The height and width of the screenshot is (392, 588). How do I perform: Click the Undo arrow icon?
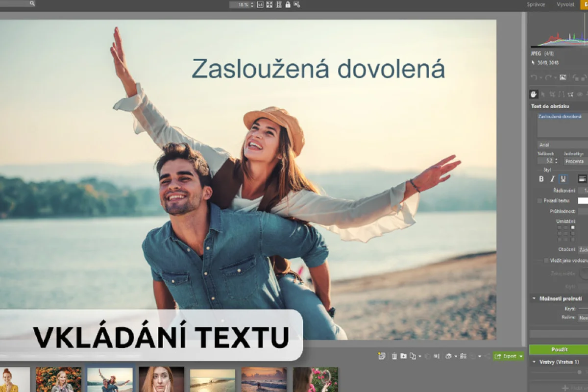click(534, 77)
